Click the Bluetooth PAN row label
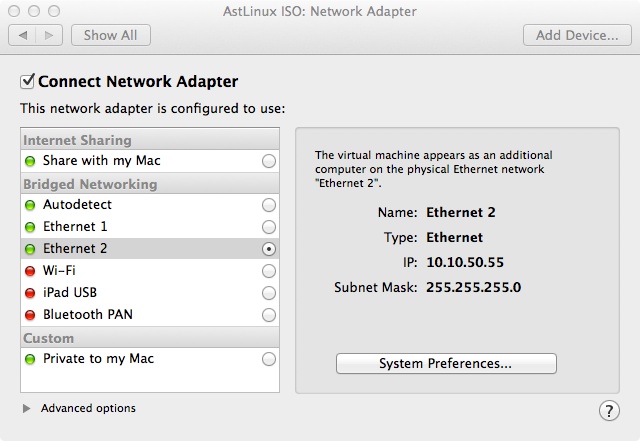This screenshot has height=441, width=640. [x=88, y=314]
